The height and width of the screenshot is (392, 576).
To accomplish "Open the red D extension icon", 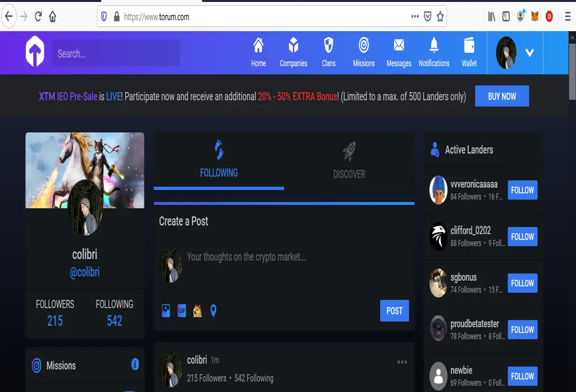I will coord(550,17).
